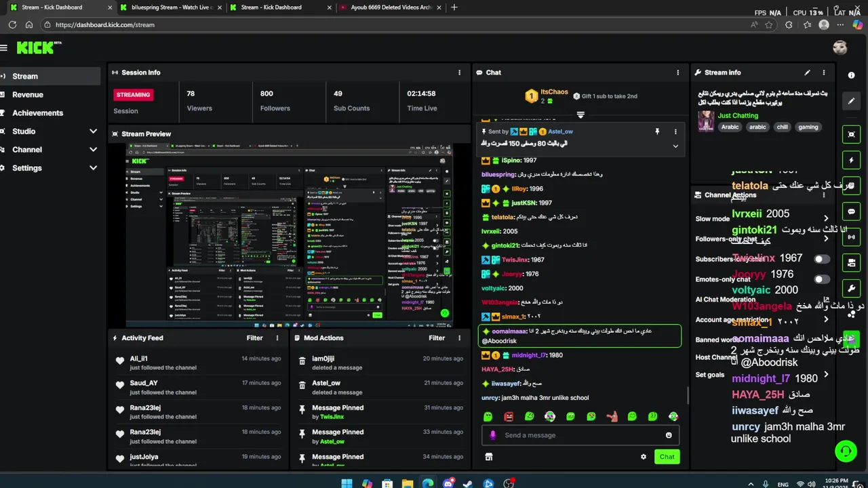Edit Stream info with the pencil icon
Viewport: 868px width, 488px height.
(x=807, y=73)
